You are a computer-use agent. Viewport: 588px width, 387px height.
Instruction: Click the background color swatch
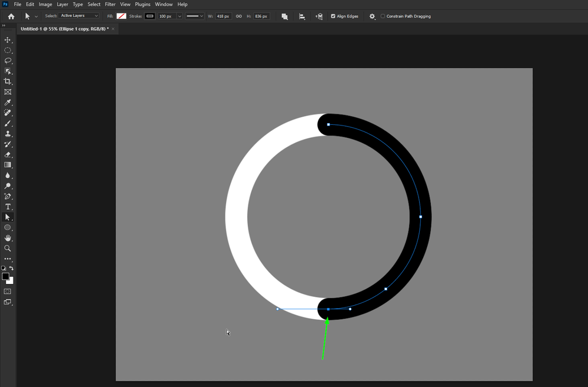pos(11,282)
